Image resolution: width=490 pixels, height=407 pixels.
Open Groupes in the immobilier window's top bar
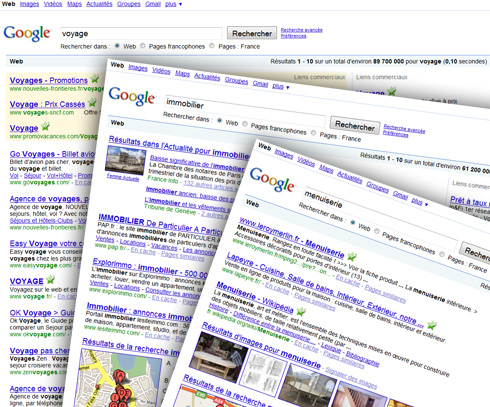(236, 80)
